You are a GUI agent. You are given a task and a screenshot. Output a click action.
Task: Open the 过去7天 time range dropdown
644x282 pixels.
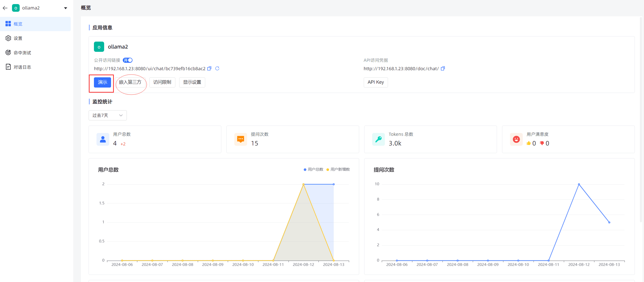pos(107,115)
